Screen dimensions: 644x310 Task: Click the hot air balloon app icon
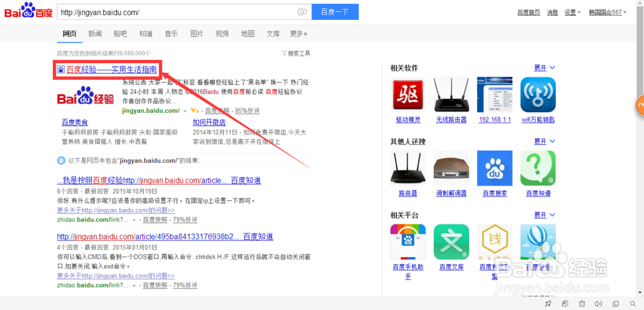coord(538,241)
